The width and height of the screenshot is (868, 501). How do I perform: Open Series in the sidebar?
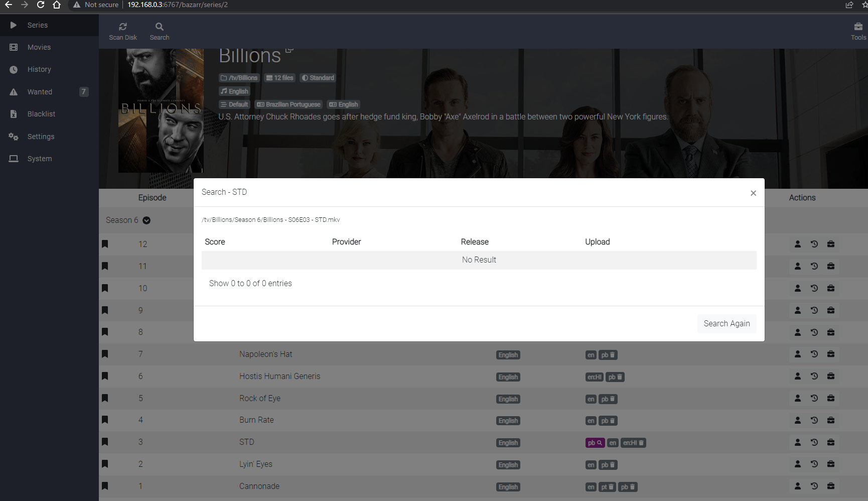(x=49, y=25)
